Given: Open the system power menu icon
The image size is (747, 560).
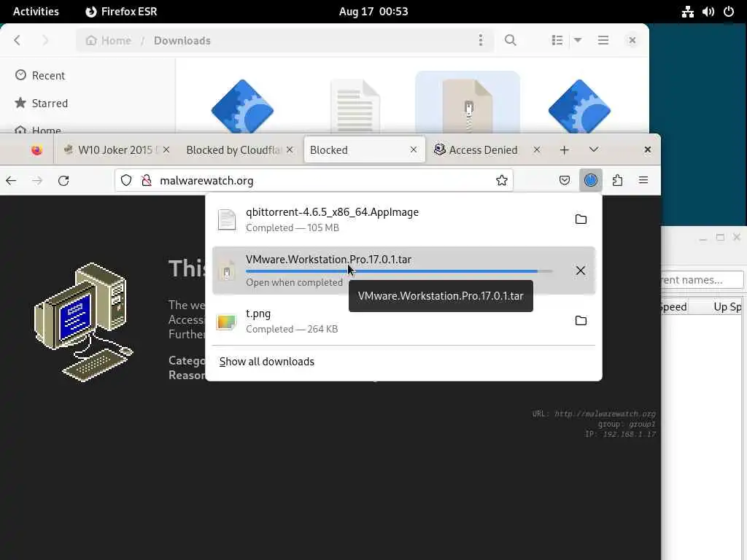Looking at the screenshot, I should [x=729, y=12].
